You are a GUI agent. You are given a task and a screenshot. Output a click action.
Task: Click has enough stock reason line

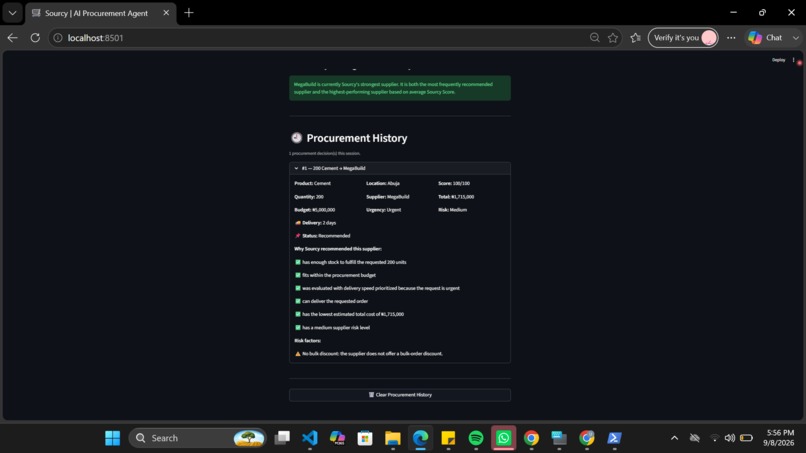(351, 262)
